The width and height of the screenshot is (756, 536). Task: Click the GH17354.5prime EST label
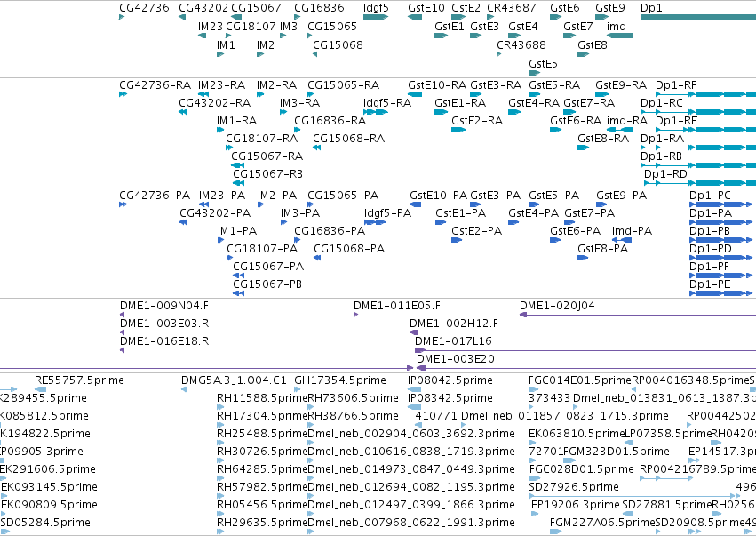(x=340, y=380)
